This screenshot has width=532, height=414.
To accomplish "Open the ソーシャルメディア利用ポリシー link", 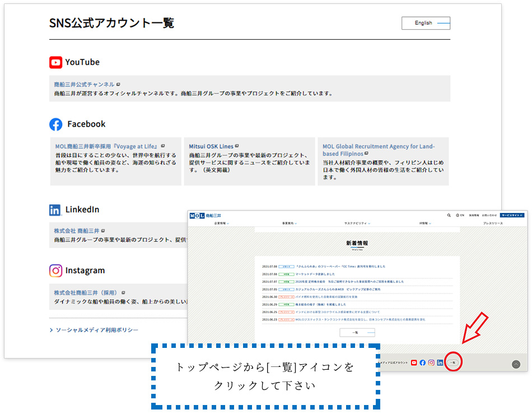I will click(x=97, y=330).
